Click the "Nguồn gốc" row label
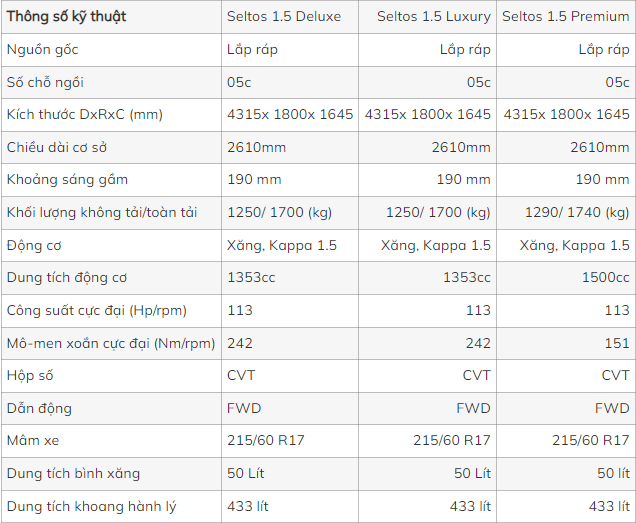 42,49
